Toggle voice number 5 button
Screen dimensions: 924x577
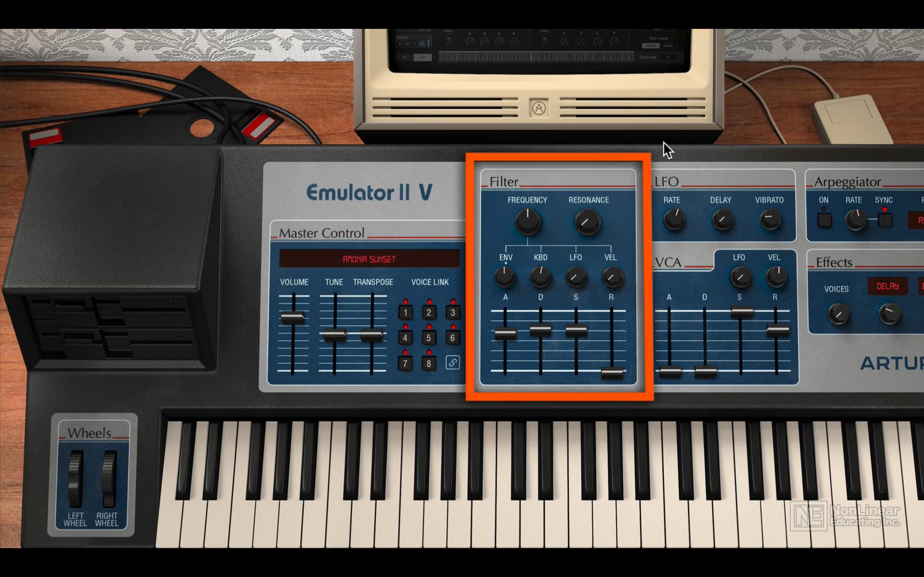click(x=428, y=337)
